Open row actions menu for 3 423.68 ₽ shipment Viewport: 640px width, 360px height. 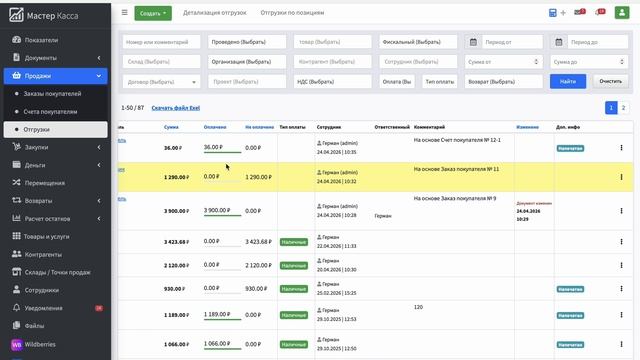(621, 242)
